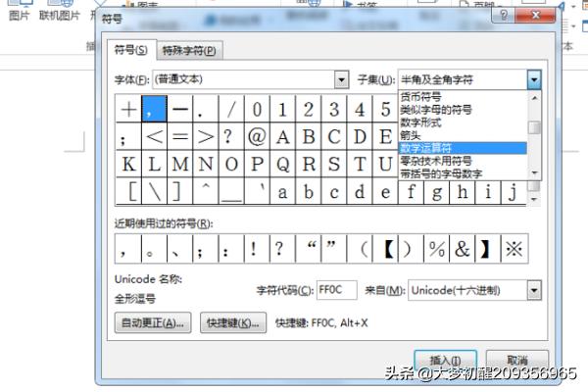This screenshot has height=392, width=588.
Task: Select lowercase letter a in the grid
Action: [282, 191]
